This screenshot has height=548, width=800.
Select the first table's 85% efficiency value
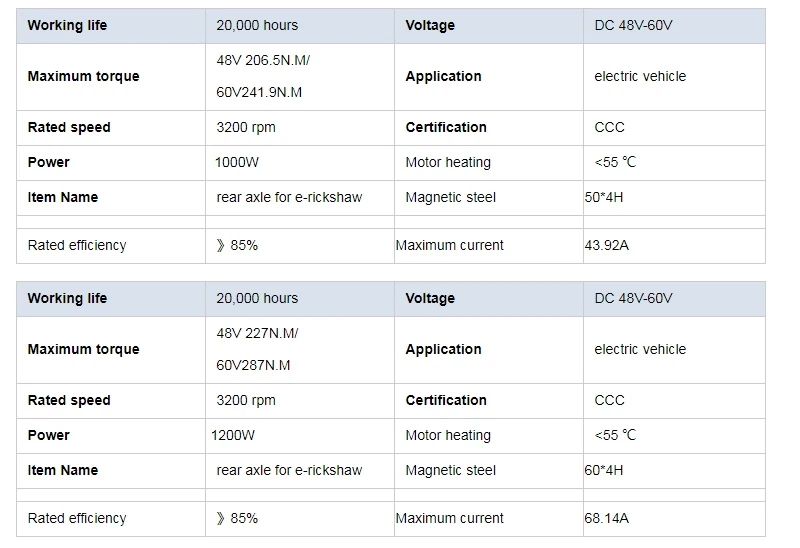click(237, 245)
